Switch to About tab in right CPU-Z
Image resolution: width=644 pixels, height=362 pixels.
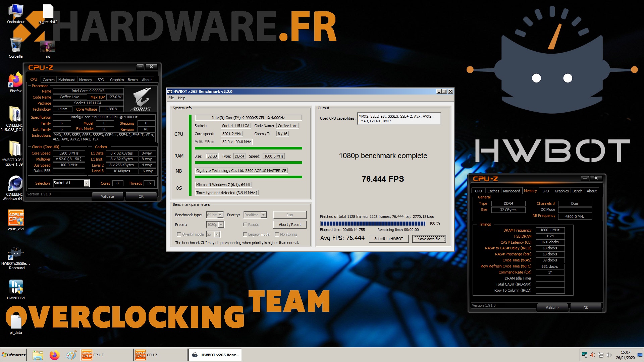[x=591, y=191]
